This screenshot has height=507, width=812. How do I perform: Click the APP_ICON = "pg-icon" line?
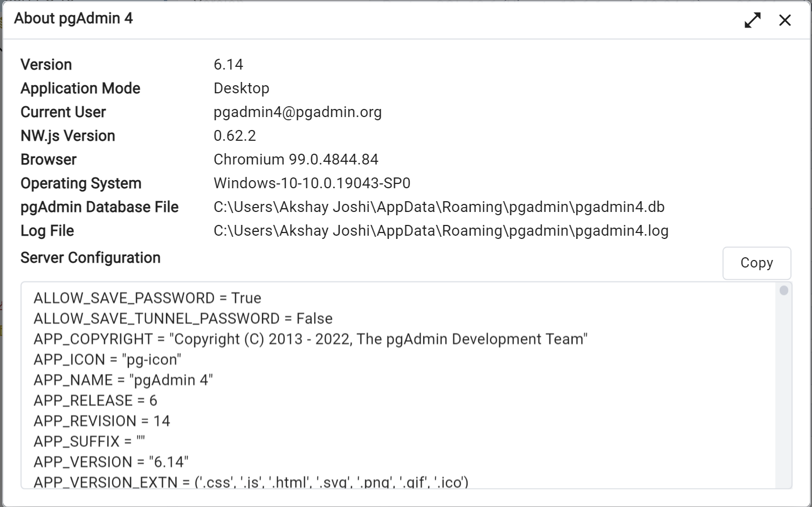pyautogui.click(x=107, y=360)
